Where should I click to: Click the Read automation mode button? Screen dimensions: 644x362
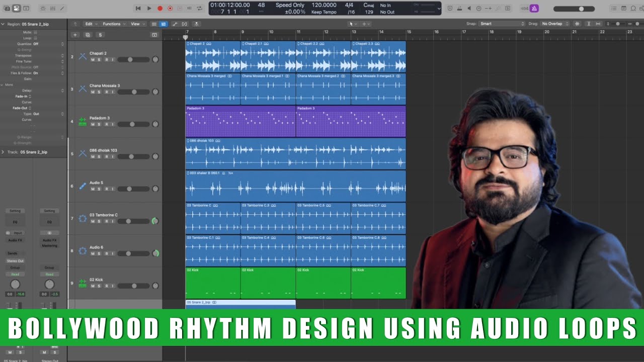[x=15, y=275]
